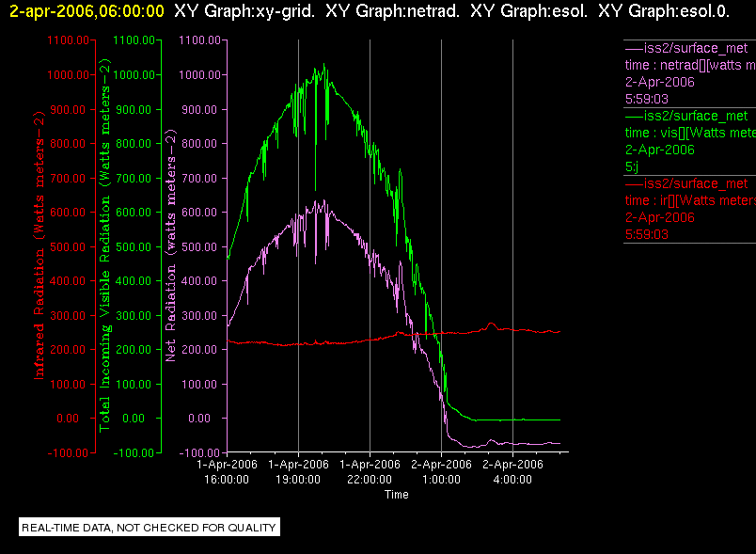Click the red legend date 2-Apr-2006
The height and width of the screenshot is (554, 756).
pyautogui.click(x=659, y=217)
